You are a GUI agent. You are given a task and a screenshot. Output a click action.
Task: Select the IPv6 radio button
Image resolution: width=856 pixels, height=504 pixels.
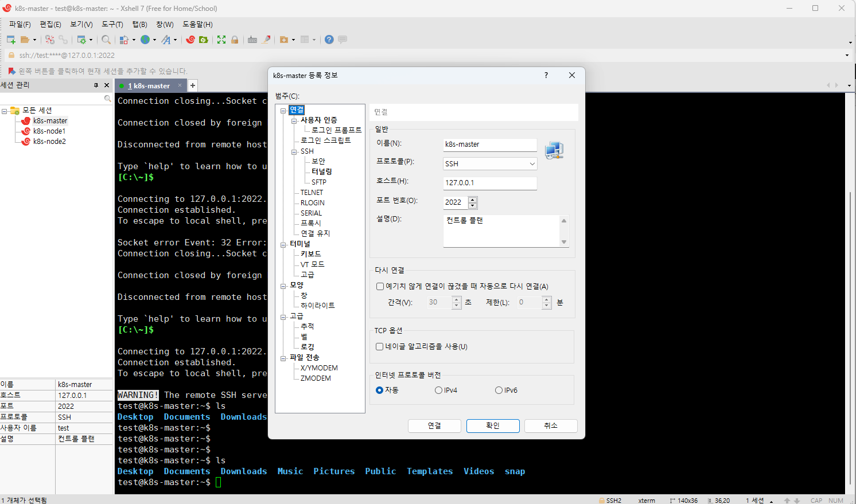point(499,390)
